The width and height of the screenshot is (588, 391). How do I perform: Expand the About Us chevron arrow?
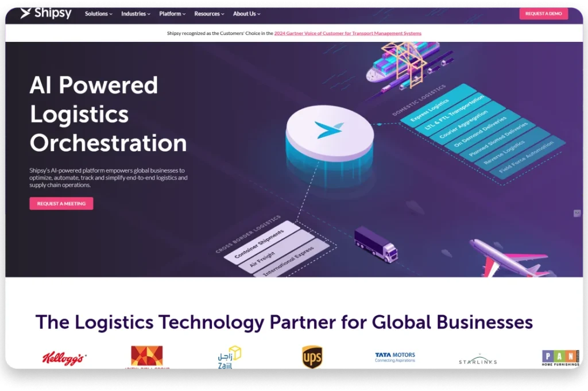[x=259, y=14]
